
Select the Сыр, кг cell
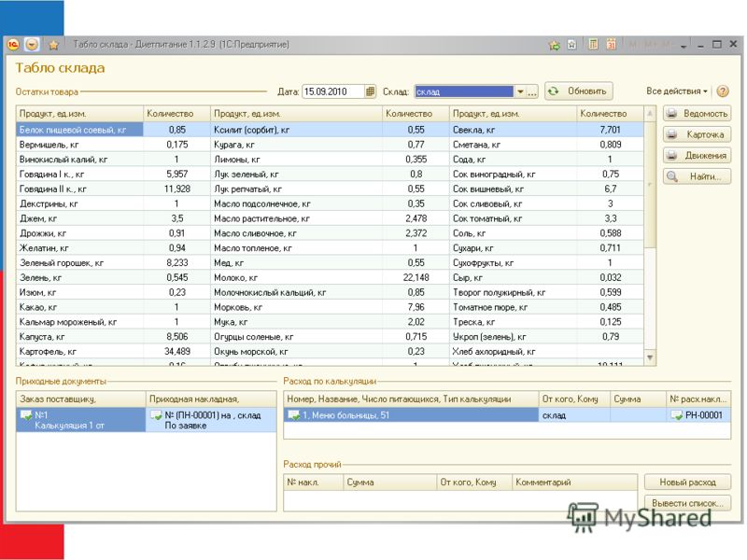point(513,277)
